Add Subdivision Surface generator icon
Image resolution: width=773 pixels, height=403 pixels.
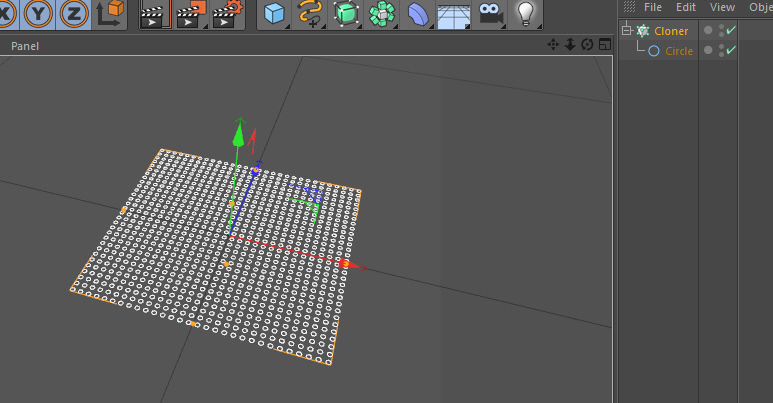(346, 14)
